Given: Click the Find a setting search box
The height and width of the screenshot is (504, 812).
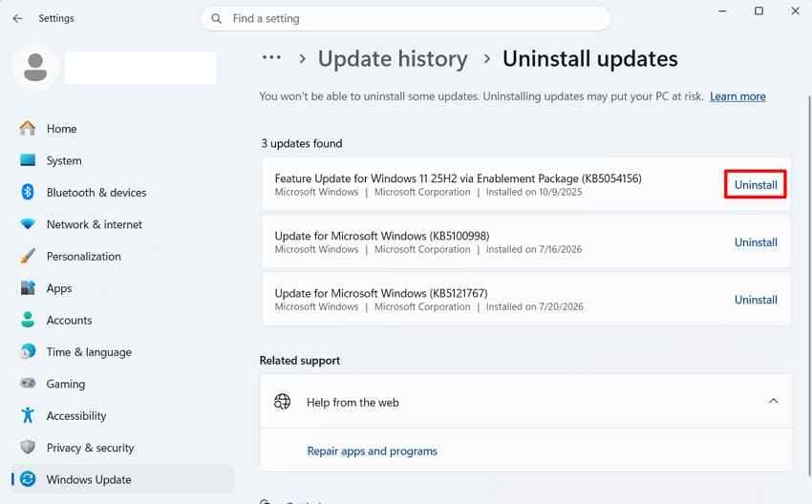Looking at the screenshot, I should pos(405,19).
